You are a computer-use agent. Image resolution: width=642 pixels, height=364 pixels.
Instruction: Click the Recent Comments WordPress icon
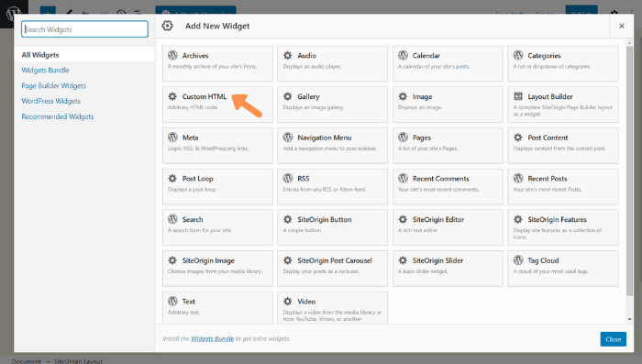tap(403, 178)
